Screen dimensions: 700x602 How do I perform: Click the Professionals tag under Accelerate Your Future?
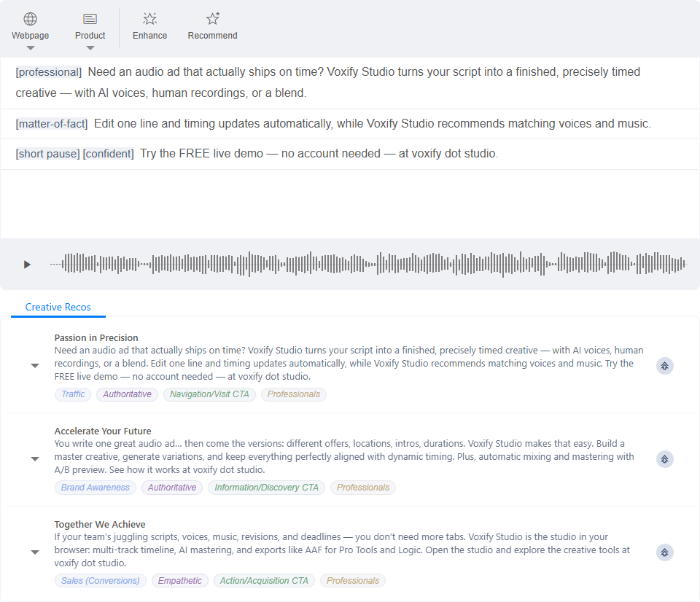(x=363, y=488)
